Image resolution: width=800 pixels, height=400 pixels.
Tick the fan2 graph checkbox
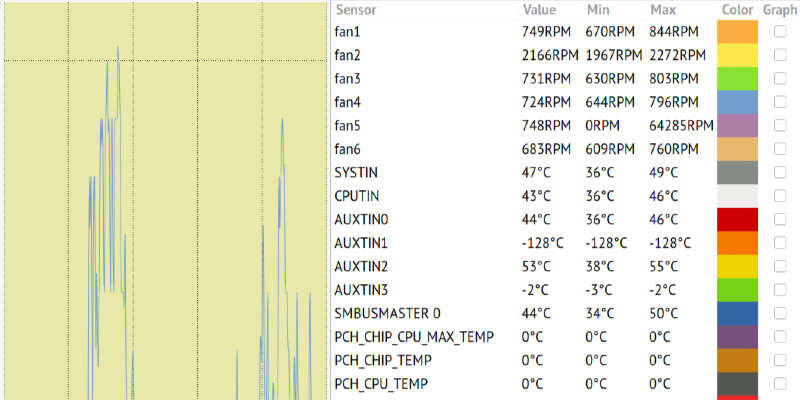point(780,55)
